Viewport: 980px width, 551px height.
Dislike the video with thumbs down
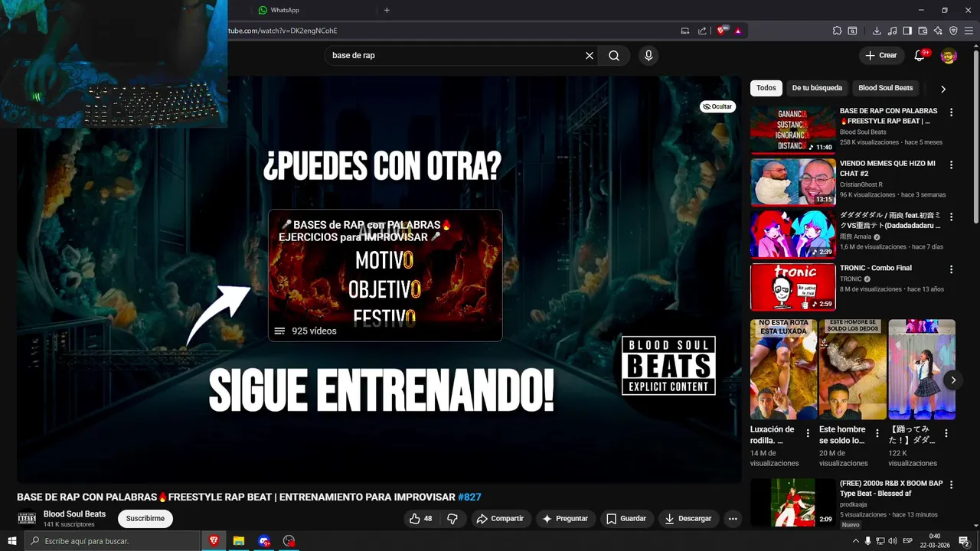(452, 519)
